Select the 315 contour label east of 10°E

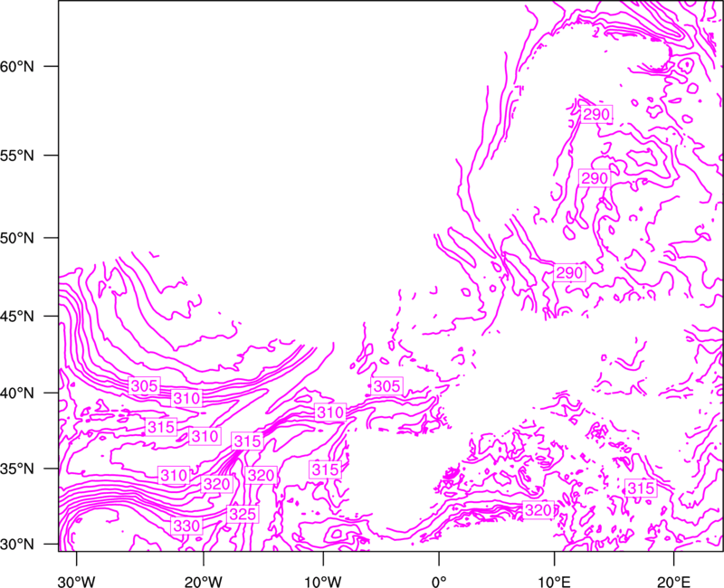coord(641,488)
